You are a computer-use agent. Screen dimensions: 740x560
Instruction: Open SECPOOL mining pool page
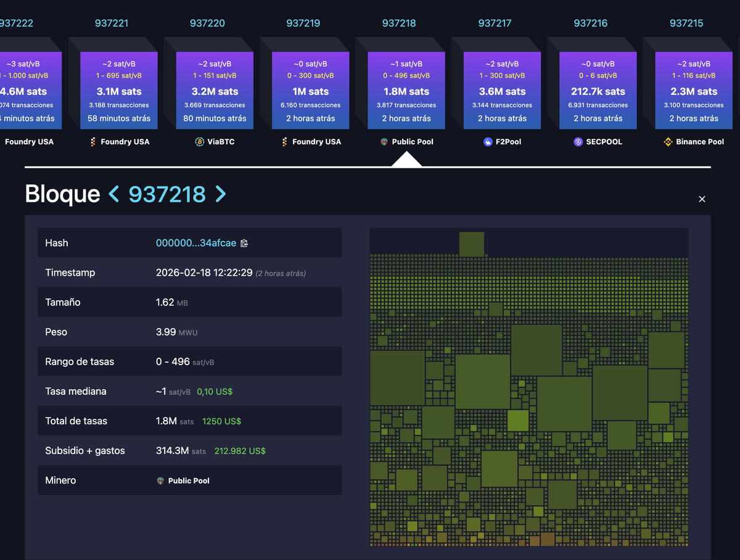[x=605, y=142]
